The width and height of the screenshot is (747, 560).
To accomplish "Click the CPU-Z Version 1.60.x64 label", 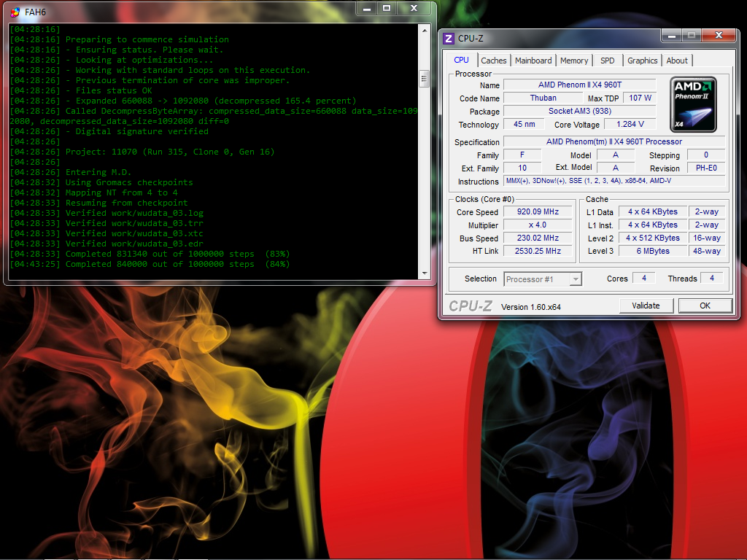I will click(x=531, y=307).
